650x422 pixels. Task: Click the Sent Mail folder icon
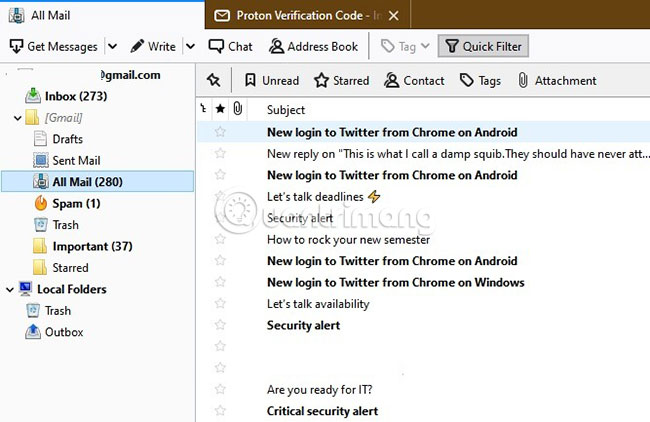[x=41, y=160]
